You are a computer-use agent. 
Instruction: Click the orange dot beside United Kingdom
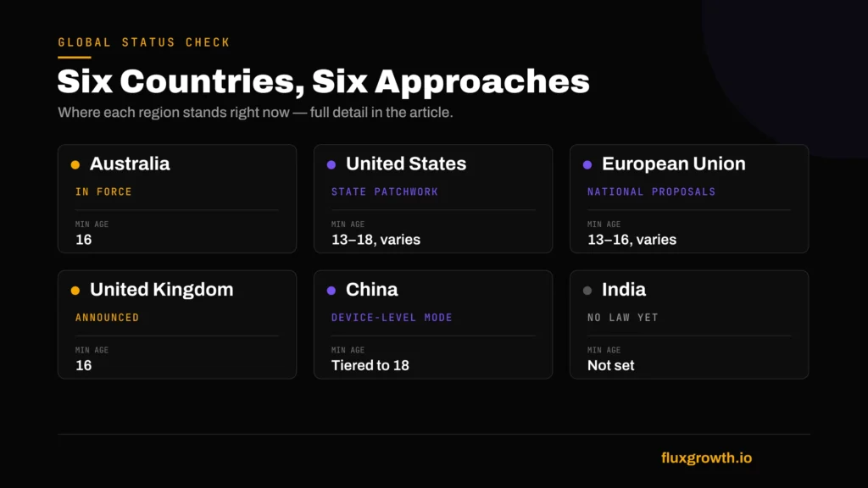pyautogui.click(x=75, y=291)
